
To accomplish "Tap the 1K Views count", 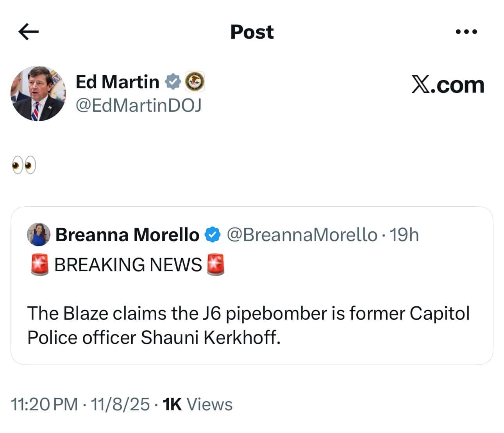I will [x=197, y=404].
